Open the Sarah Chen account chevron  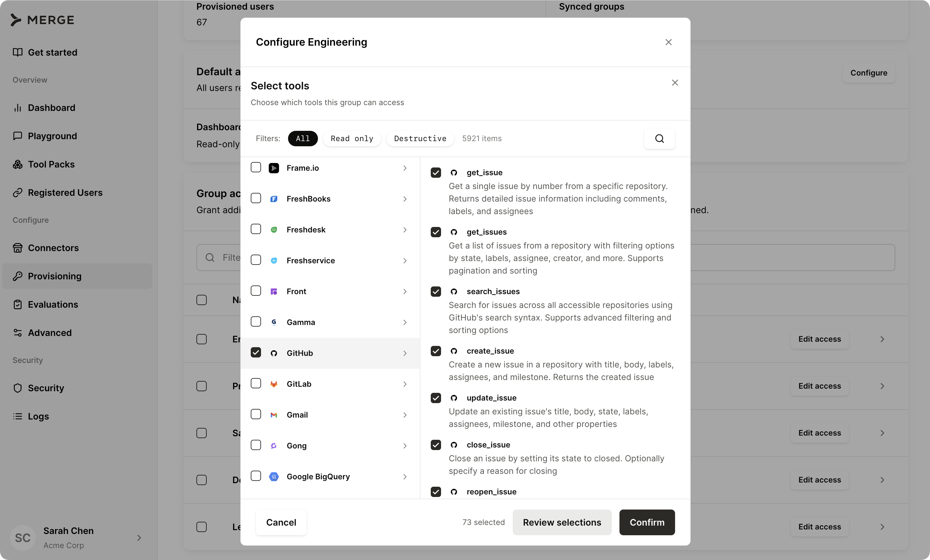(139, 538)
